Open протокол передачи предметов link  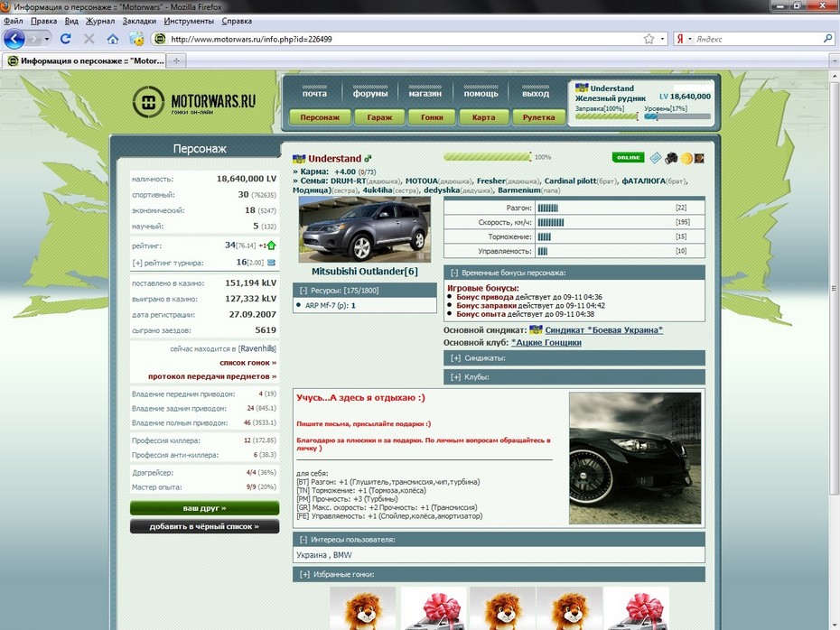point(212,376)
